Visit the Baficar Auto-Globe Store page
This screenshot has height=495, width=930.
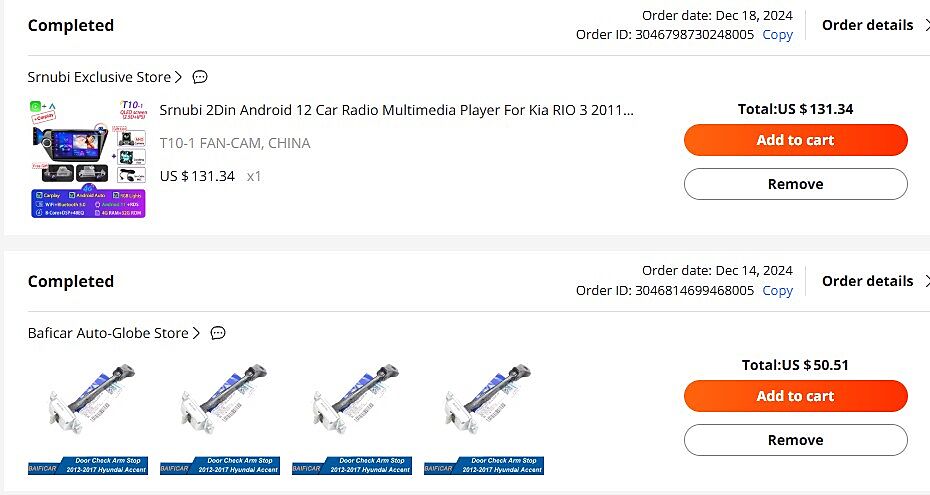coord(108,333)
